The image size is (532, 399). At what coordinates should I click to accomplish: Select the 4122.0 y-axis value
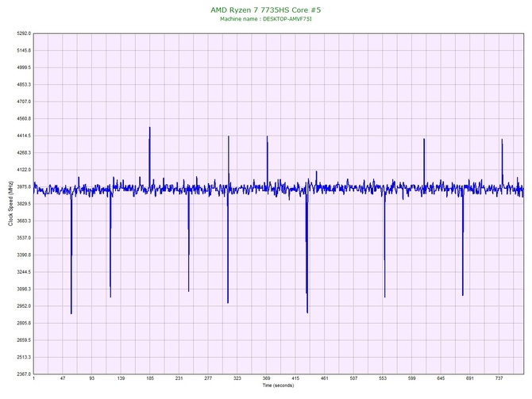pyautogui.click(x=24, y=170)
